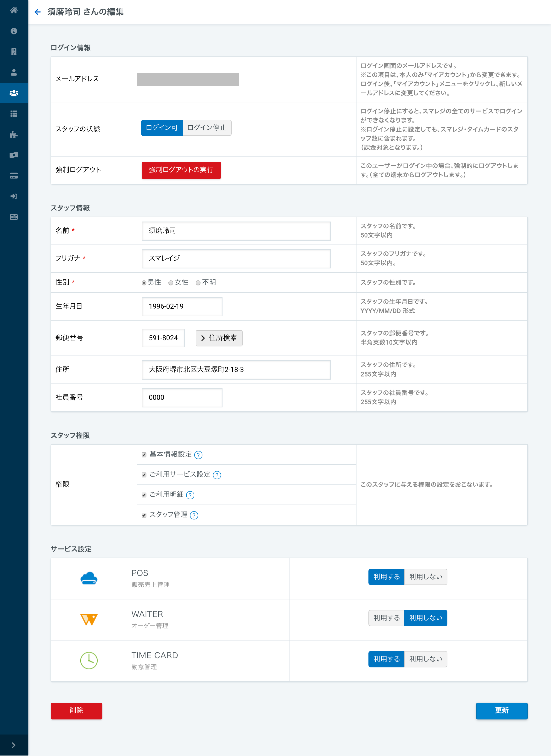Uncheck the スタッフ管理 permission checkbox
Image resolution: width=551 pixels, height=756 pixels.
click(x=144, y=515)
